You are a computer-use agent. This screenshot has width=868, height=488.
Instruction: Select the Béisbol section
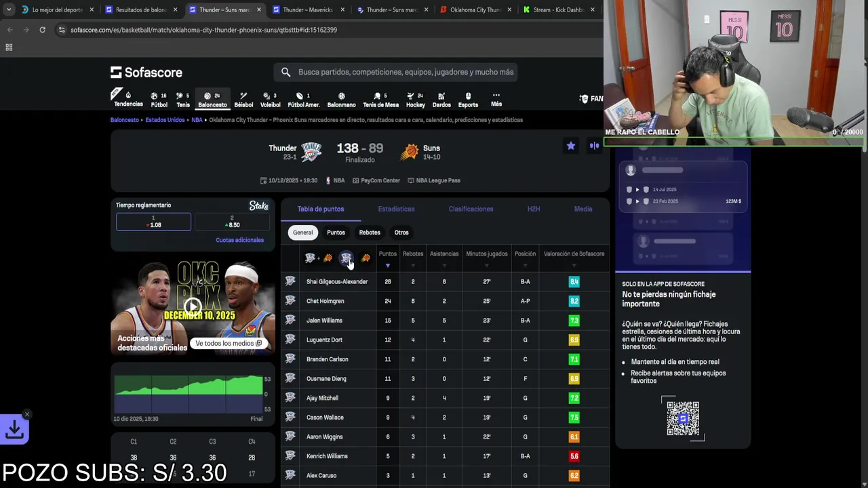tap(243, 100)
